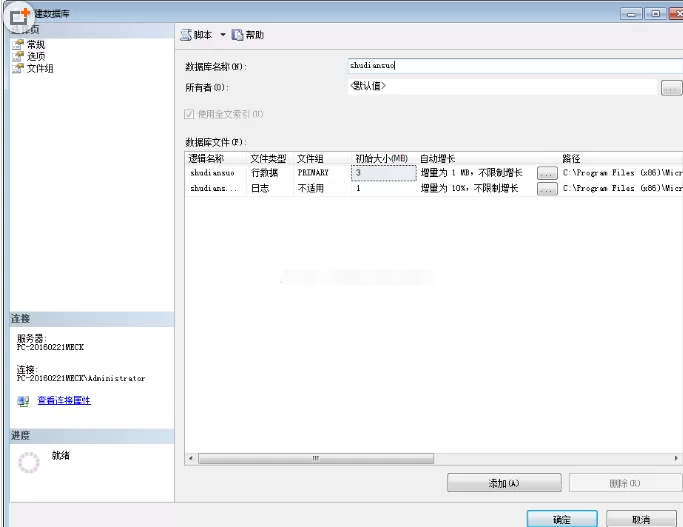Screen dimensions: 683x527
Task: Click the 逻辑名称 column header
Action: pos(206,159)
